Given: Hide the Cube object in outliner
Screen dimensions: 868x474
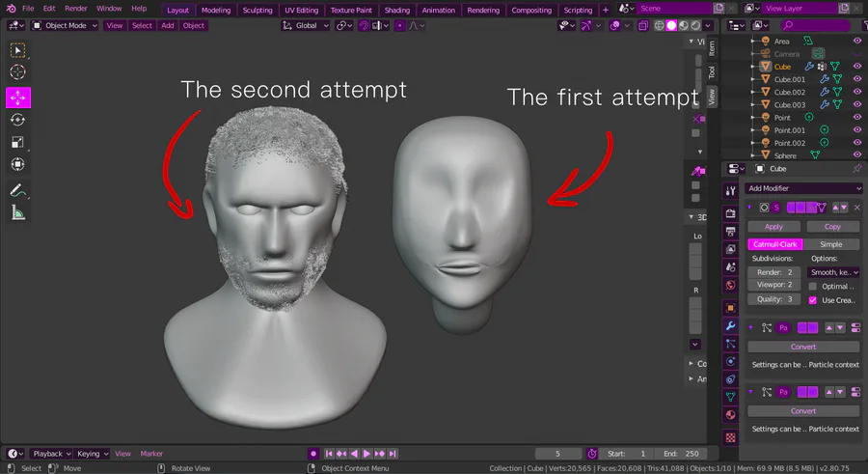Looking at the screenshot, I should pyautogui.click(x=857, y=67).
